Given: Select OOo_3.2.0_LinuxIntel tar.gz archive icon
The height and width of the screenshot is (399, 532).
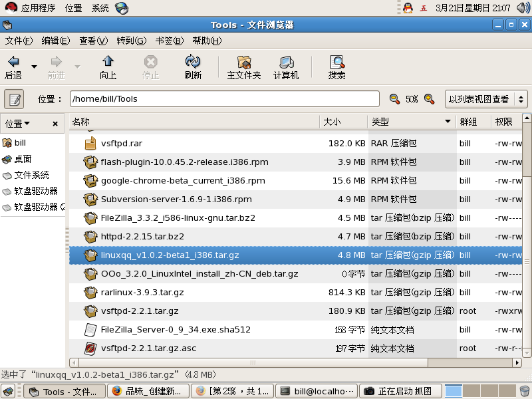Looking at the screenshot, I should 90,274.
